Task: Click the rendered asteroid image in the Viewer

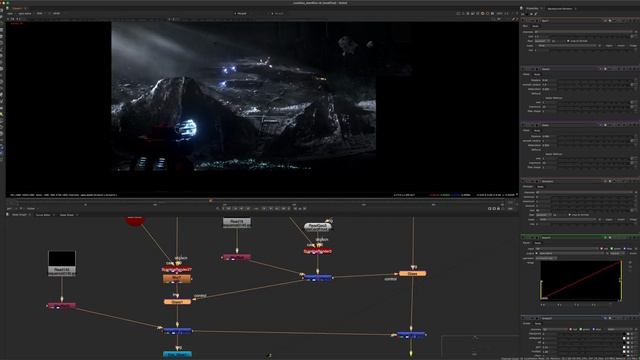Action: [244, 96]
